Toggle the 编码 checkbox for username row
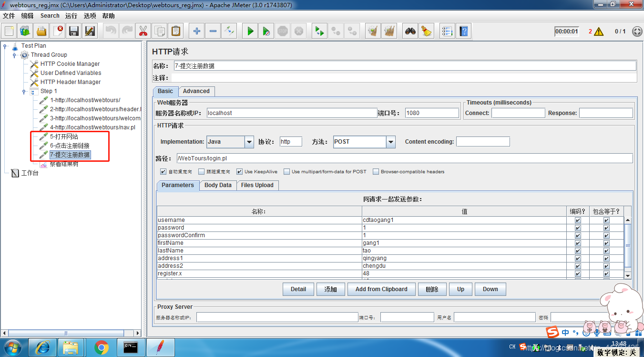 tap(578, 220)
